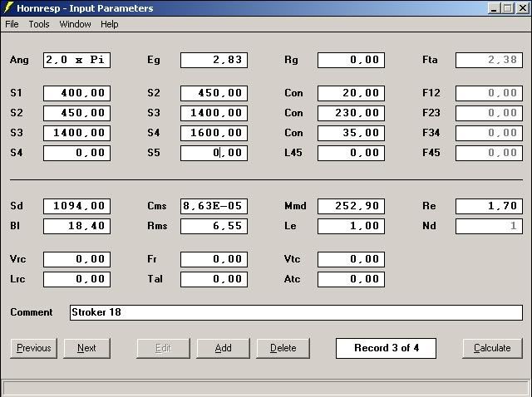Open the Tools menu
Viewport: 532px width, 397px height.
click(39, 24)
